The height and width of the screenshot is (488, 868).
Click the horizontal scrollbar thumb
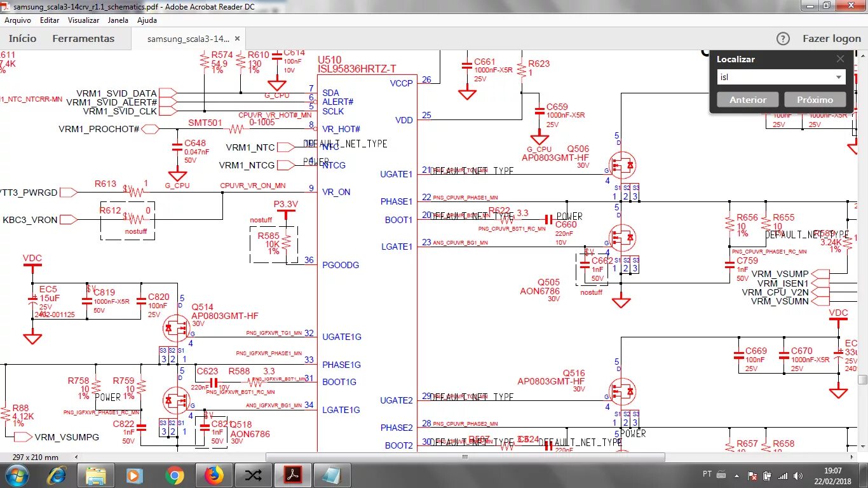tap(465, 457)
